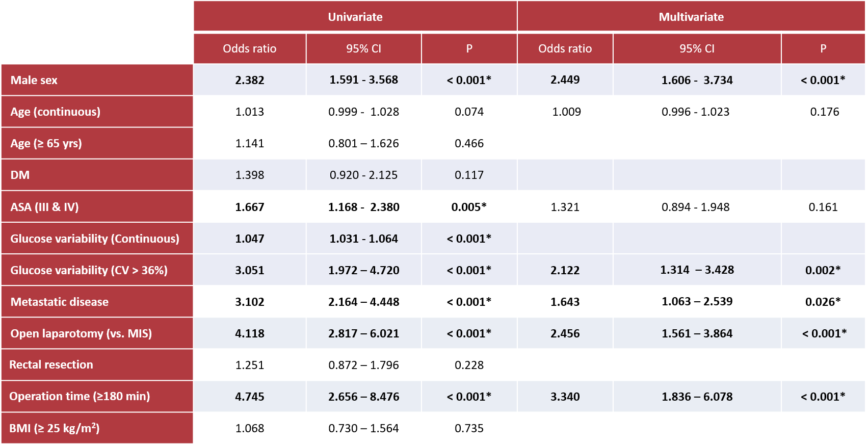Select the Metastatic disease row header
This screenshot has height=445, width=868.
(60, 302)
